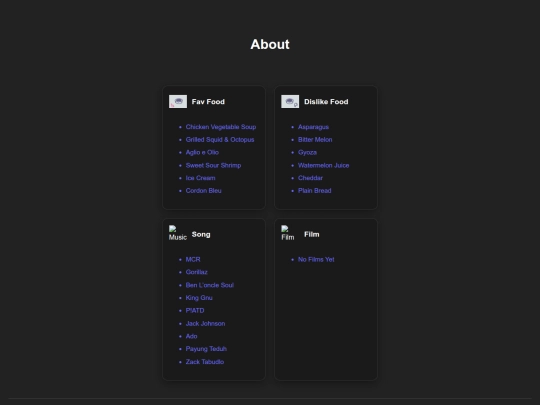Click No Films Yet item
The image size is (540, 405).
tap(316, 260)
